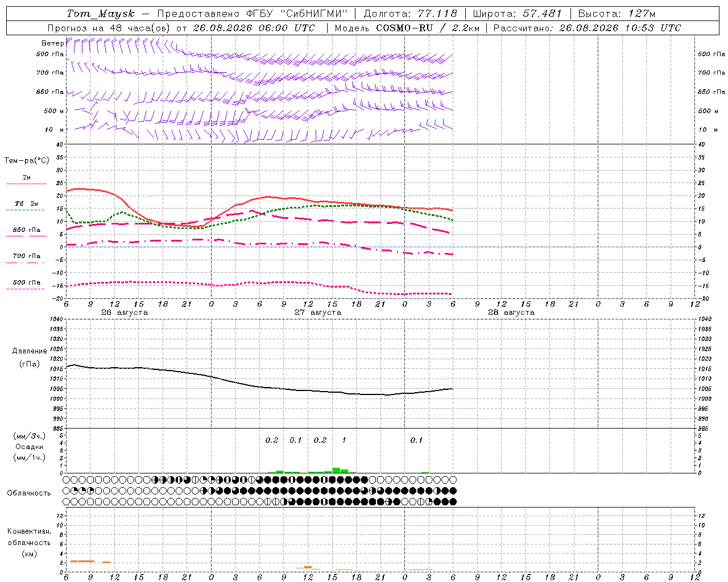Screen dimensions: 728x582
Task: Click the tallest green precipitation bar
Action: (x=336, y=470)
